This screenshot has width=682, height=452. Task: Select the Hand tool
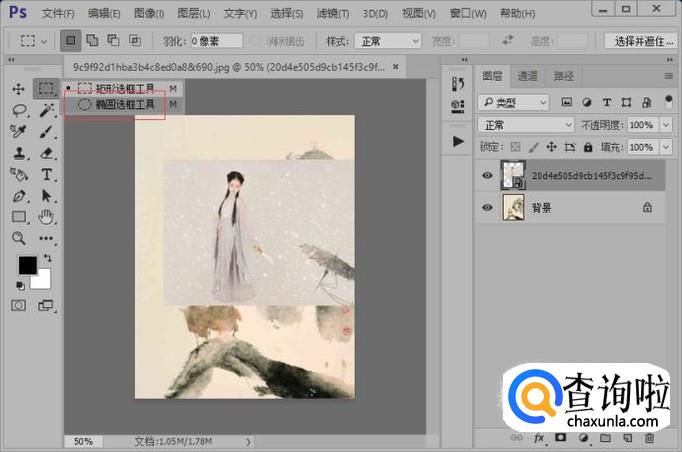(x=46, y=217)
